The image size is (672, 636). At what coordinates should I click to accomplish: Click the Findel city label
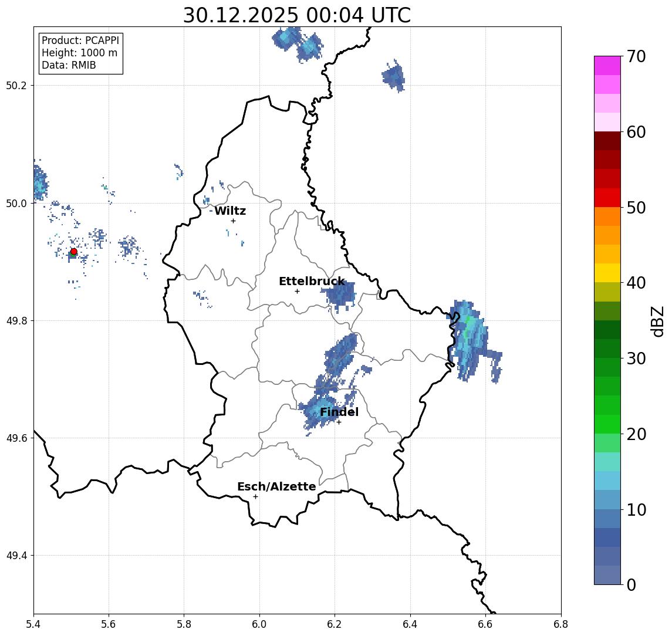[339, 412]
